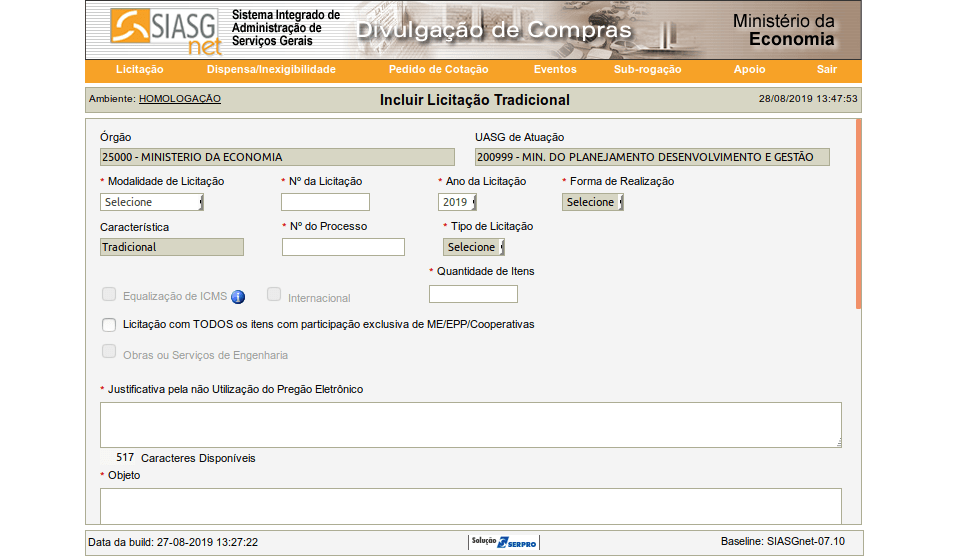Click the Serpro Solução logo
The width and height of the screenshot is (978, 557).
[x=504, y=542]
